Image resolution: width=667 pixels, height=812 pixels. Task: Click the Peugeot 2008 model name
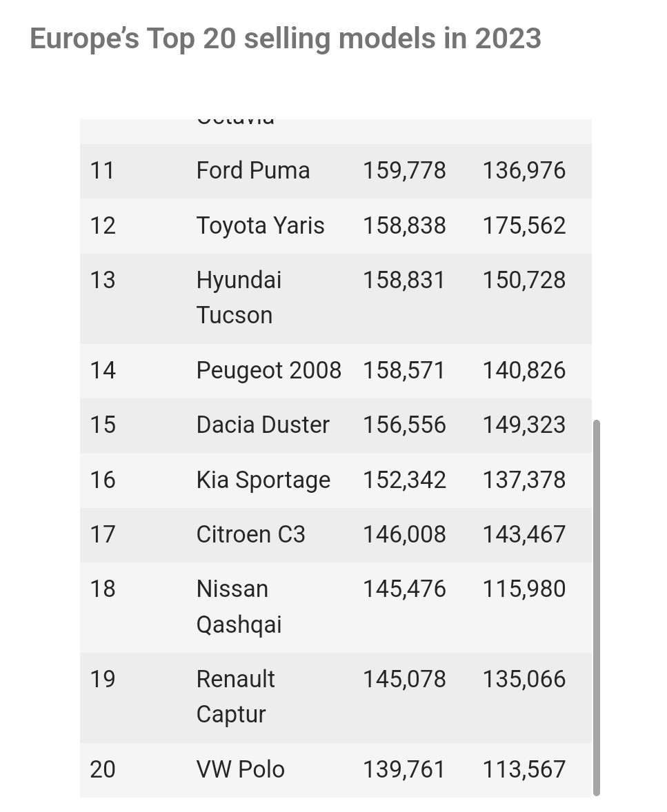(268, 370)
